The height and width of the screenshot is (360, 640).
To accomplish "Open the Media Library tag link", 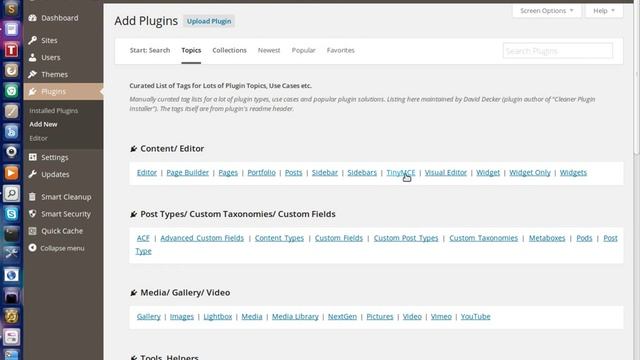I will tap(295, 316).
